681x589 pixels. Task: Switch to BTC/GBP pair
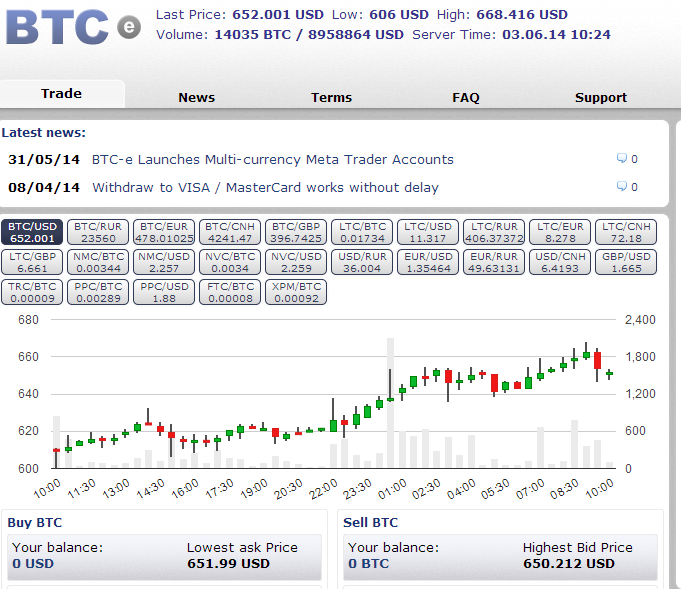pos(296,232)
